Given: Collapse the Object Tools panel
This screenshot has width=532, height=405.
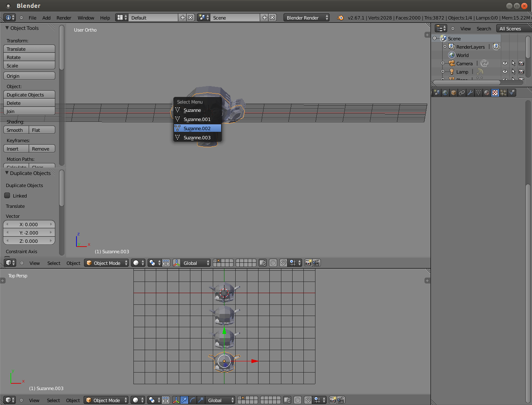Looking at the screenshot, I should point(7,28).
